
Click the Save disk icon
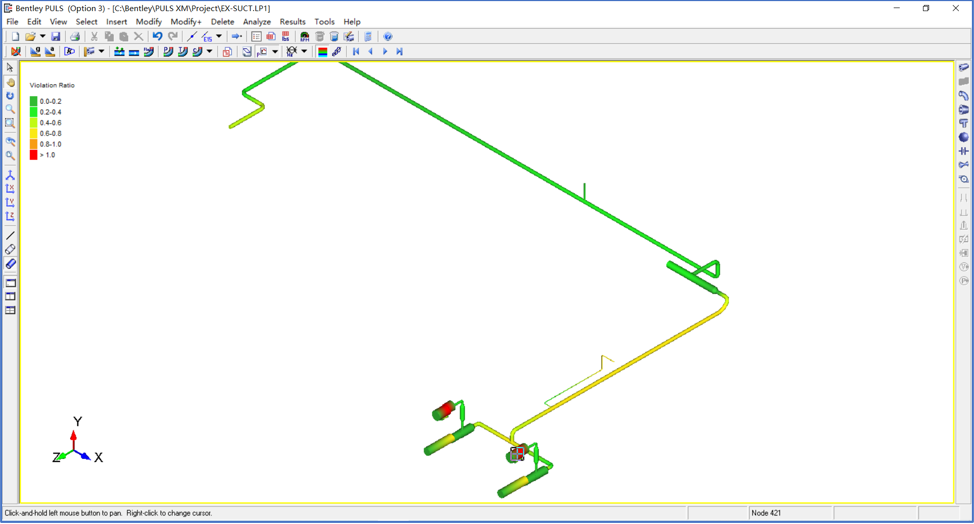56,37
